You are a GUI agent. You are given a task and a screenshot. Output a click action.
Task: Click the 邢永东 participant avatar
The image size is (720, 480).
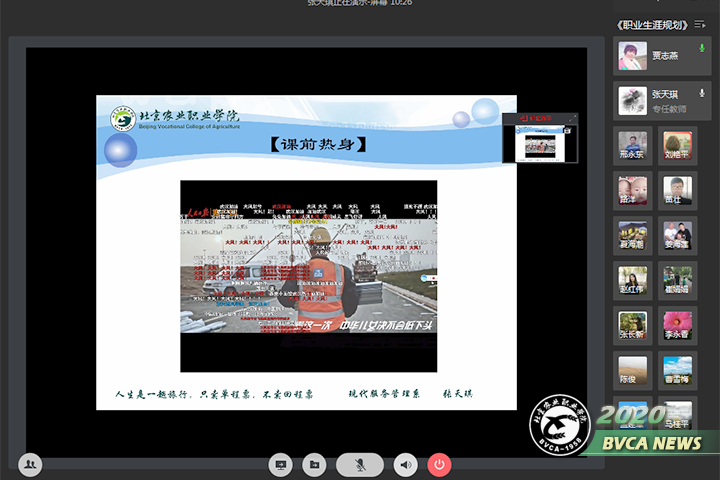pyautogui.click(x=632, y=146)
